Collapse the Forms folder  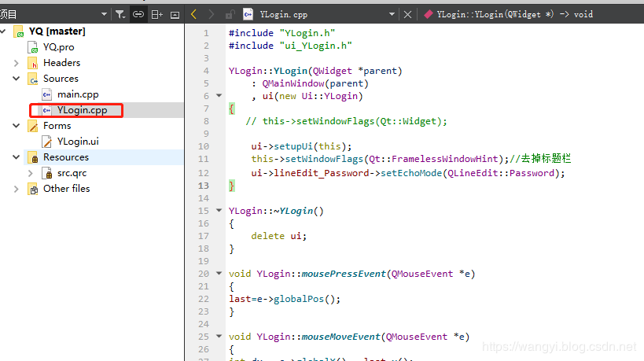(16, 126)
